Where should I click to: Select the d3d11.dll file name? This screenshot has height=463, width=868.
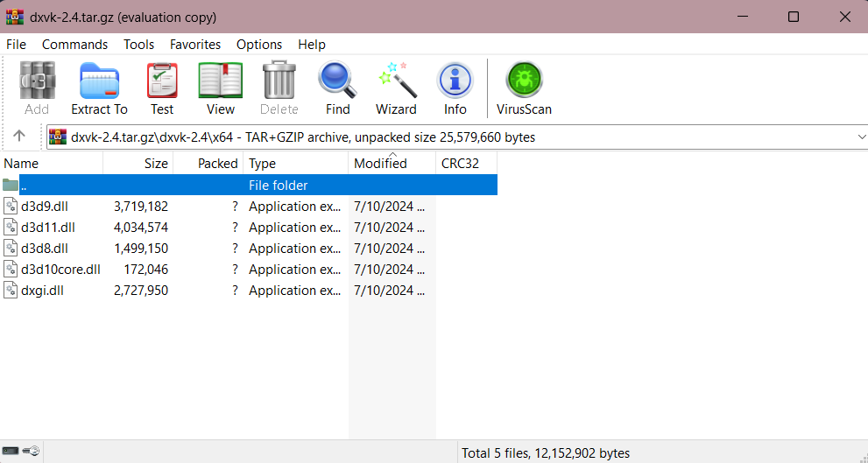[x=48, y=228]
